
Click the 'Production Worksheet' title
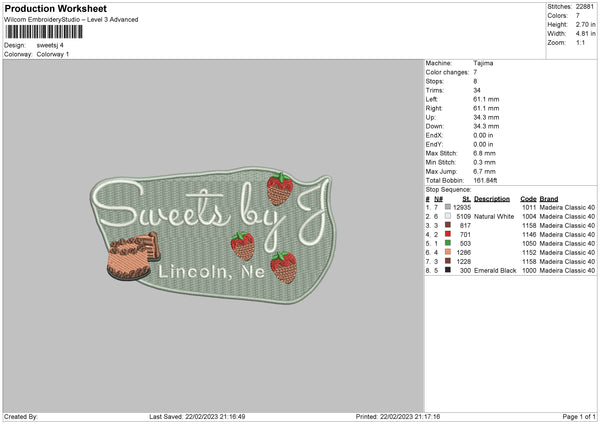(x=55, y=9)
